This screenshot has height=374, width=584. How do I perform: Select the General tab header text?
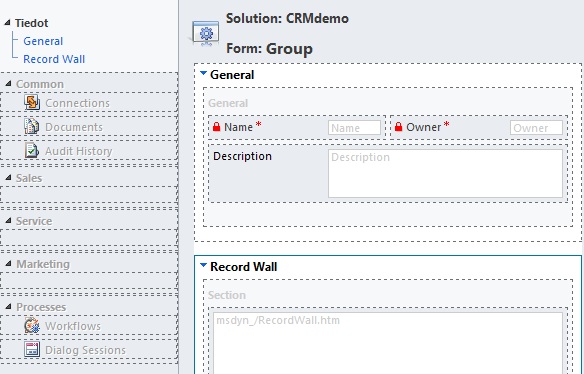(x=232, y=75)
